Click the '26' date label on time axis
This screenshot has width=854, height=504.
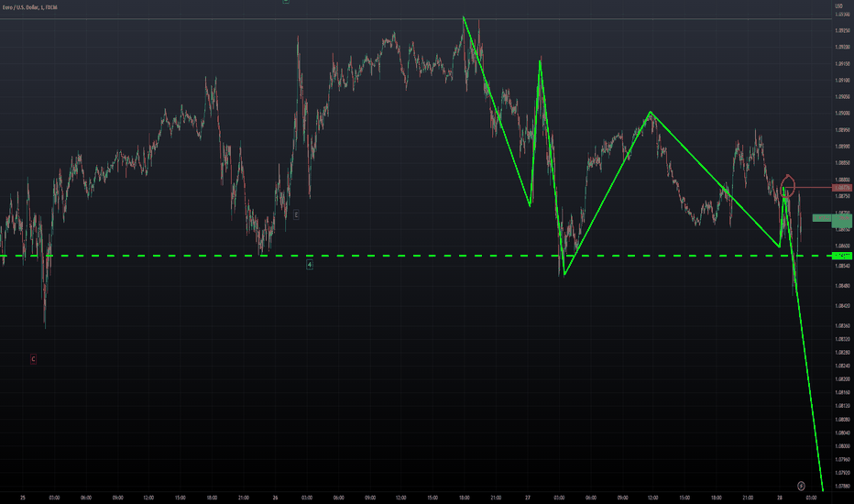[275, 498]
